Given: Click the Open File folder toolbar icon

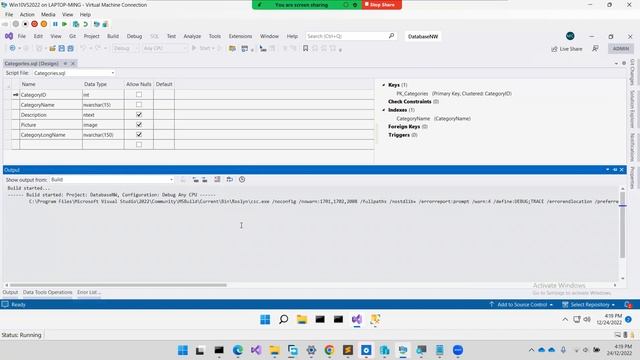Looking at the screenshot, I should point(52,49).
